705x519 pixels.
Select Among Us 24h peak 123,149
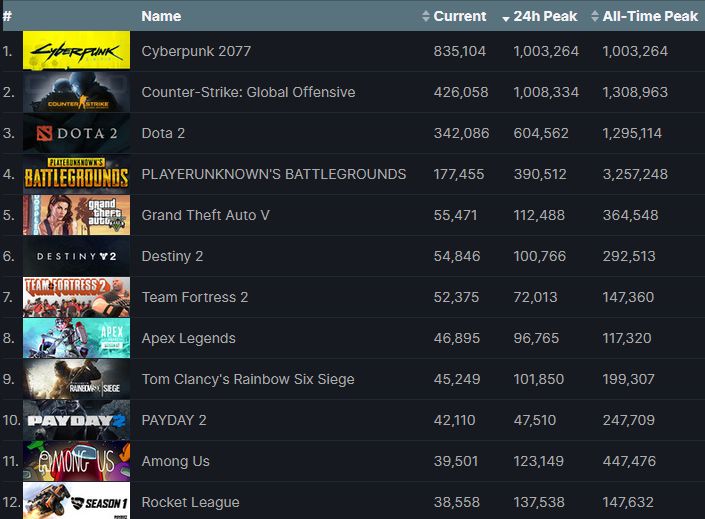pyautogui.click(x=538, y=461)
